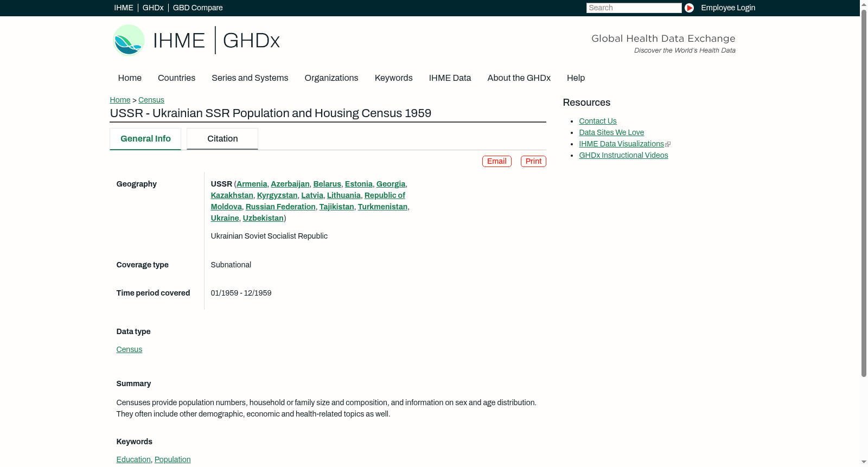The width and height of the screenshot is (868, 467).
Task: Open the Belarus geography link
Action: [327, 184]
